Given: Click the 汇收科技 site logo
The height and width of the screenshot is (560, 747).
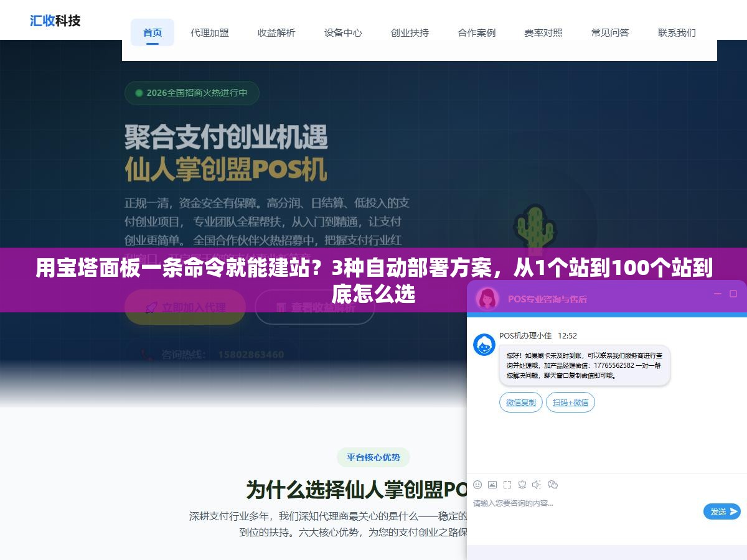Looking at the screenshot, I should pyautogui.click(x=55, y=20).
